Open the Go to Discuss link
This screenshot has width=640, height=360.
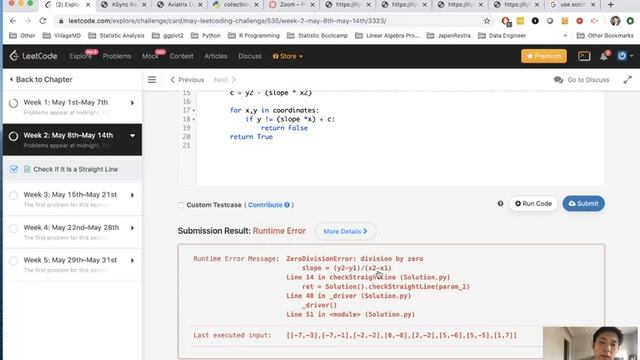pyautogui.click(x=582, y=80)
